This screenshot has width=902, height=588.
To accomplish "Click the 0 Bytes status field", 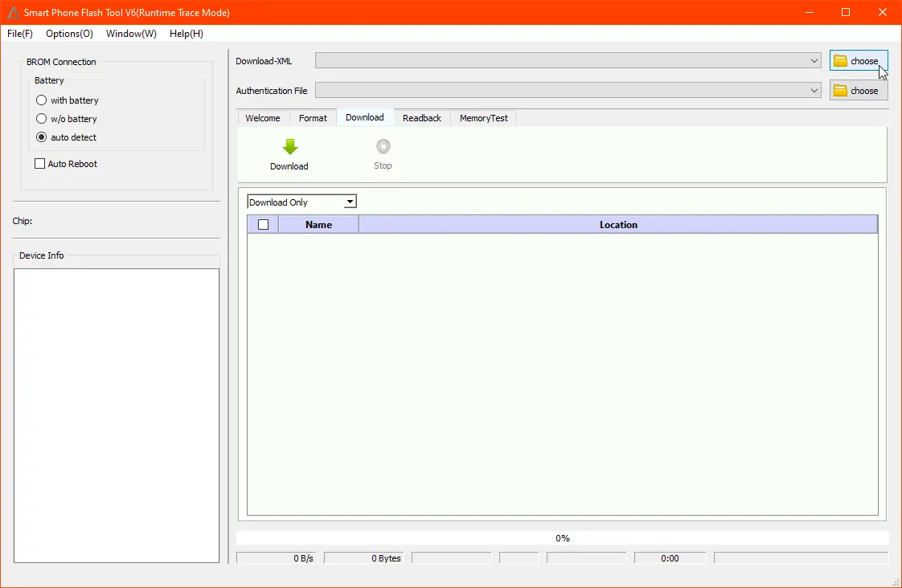I will click(x=364, y=558).
